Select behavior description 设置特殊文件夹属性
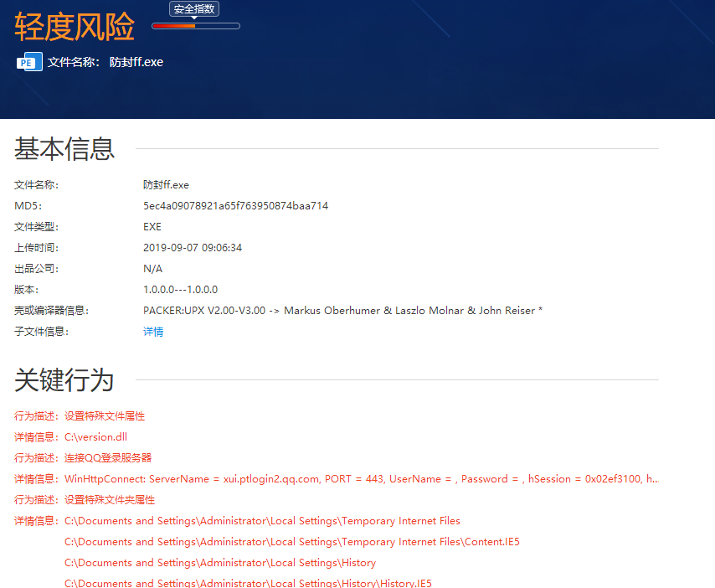Image resolution: width=715 pixels, height=588 pixels. click(110, 500)
